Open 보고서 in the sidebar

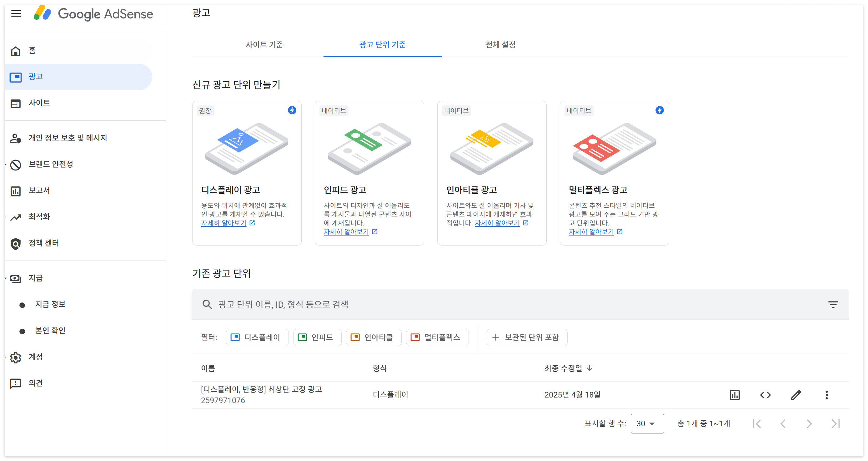pyautogui.click(x=39, y=190)
